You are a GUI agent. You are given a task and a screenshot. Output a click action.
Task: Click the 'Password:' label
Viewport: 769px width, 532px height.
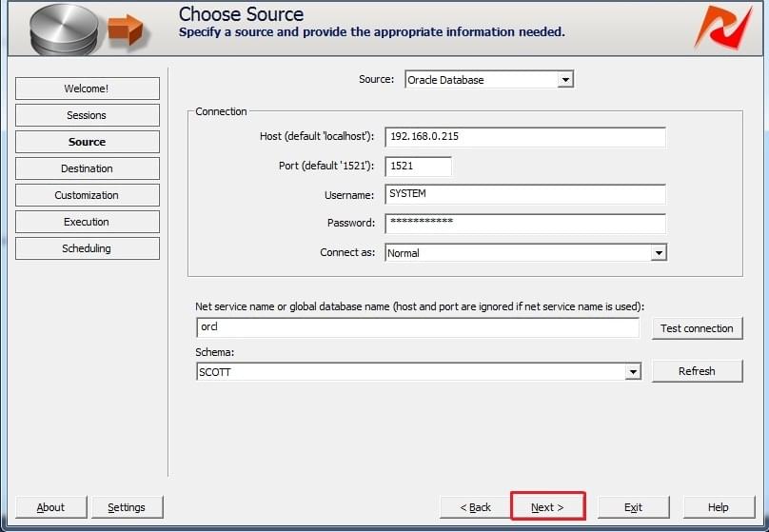pyautogui.click(x=350, y=223)
